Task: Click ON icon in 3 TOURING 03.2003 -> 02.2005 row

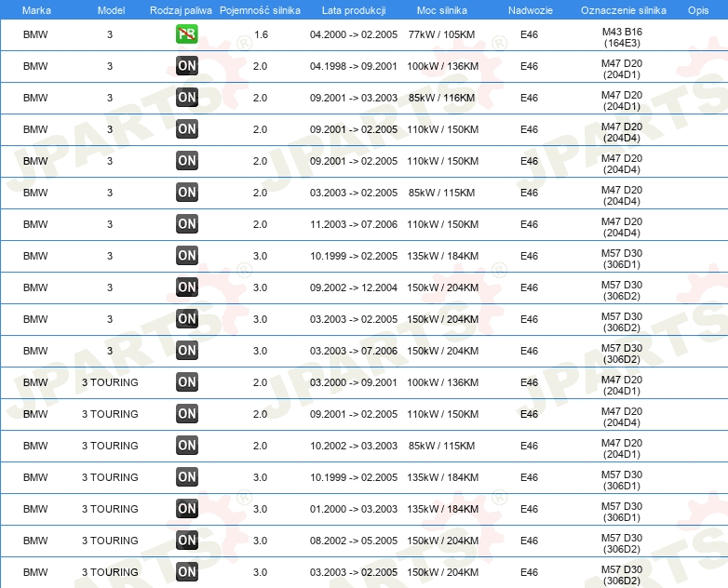Action: point(187,571)
